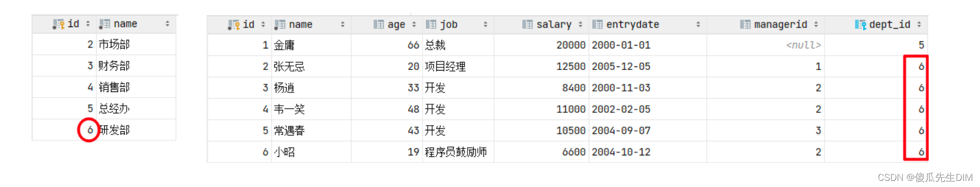Screen dimensions: 980x187
Task: Click the key icon of employee table id column
Action: tap(234, 25)
